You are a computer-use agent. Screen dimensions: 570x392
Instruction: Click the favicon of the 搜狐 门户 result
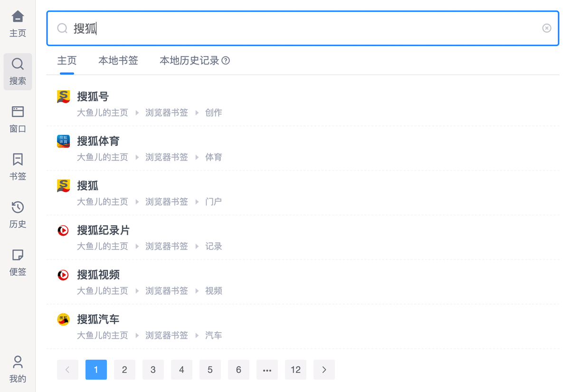[x=63, y=186]
